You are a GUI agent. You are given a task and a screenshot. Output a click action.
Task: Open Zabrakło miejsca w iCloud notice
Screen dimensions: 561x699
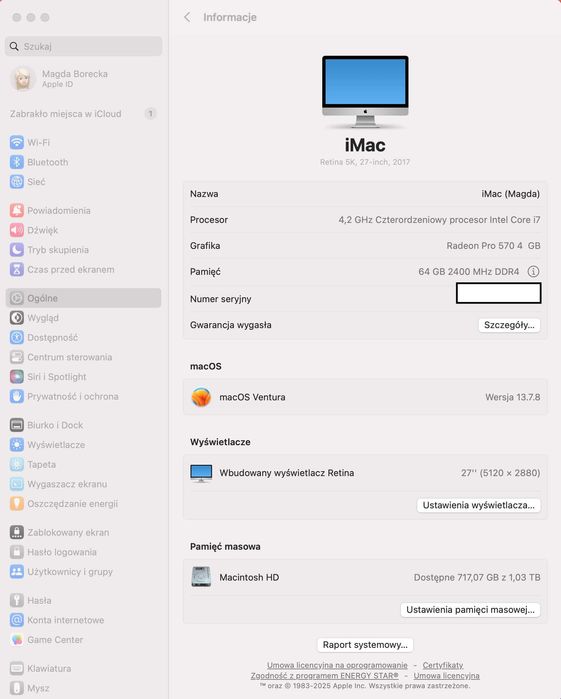[x=83, y=114]
